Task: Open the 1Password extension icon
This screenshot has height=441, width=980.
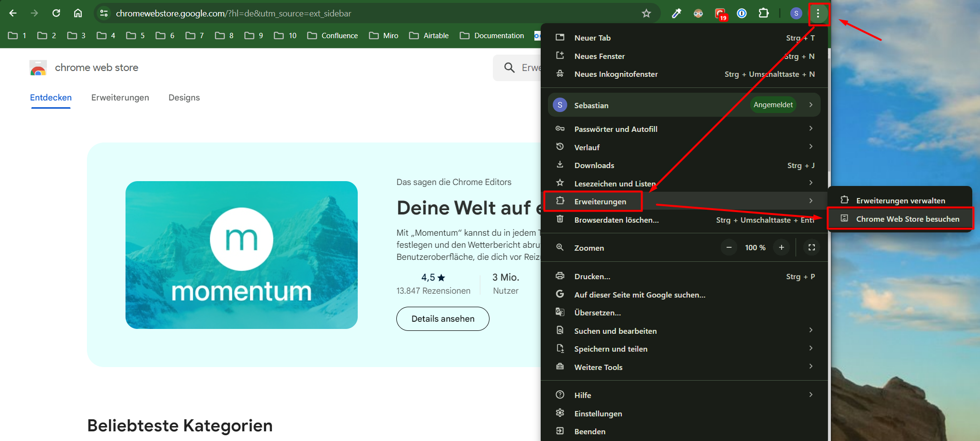Action: coord(742,14)
